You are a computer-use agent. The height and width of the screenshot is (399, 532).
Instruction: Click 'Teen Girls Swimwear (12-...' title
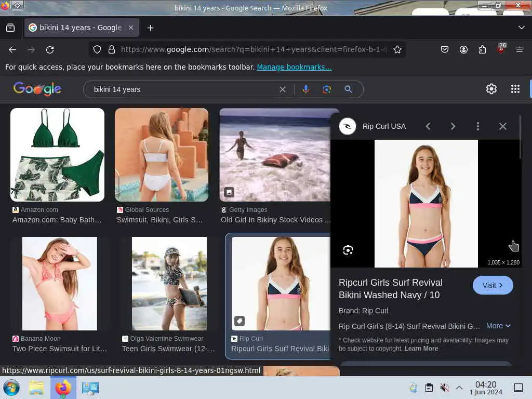pos(168,349)
